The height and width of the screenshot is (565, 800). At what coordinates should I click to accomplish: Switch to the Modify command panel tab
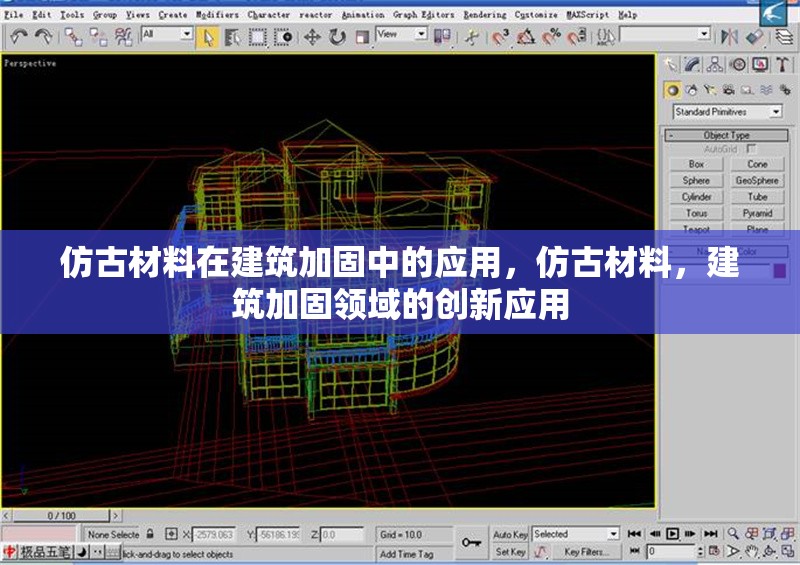pyautogui.click(x=692, y=64)
